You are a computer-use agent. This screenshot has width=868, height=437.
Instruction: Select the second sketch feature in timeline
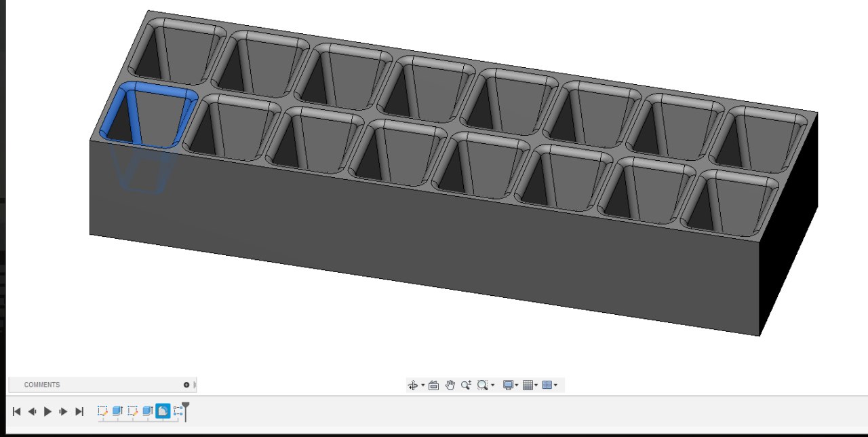click(133, 411)
